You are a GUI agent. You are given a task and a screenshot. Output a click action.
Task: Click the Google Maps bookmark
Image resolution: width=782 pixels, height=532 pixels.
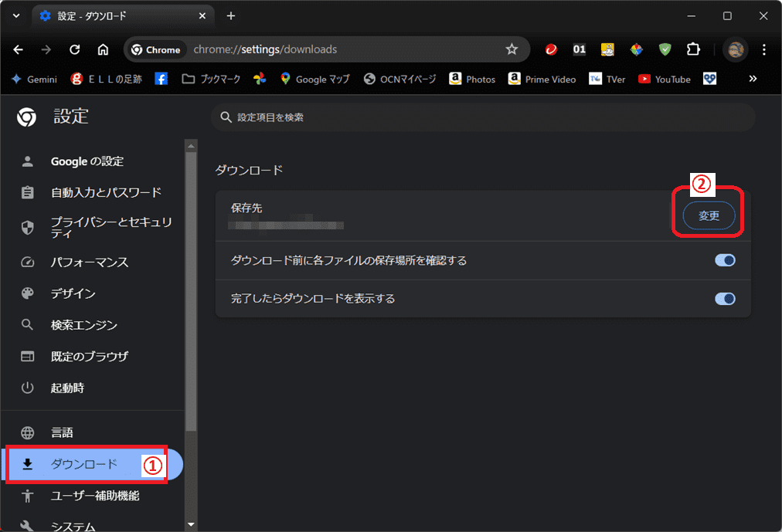pos(314,79)
